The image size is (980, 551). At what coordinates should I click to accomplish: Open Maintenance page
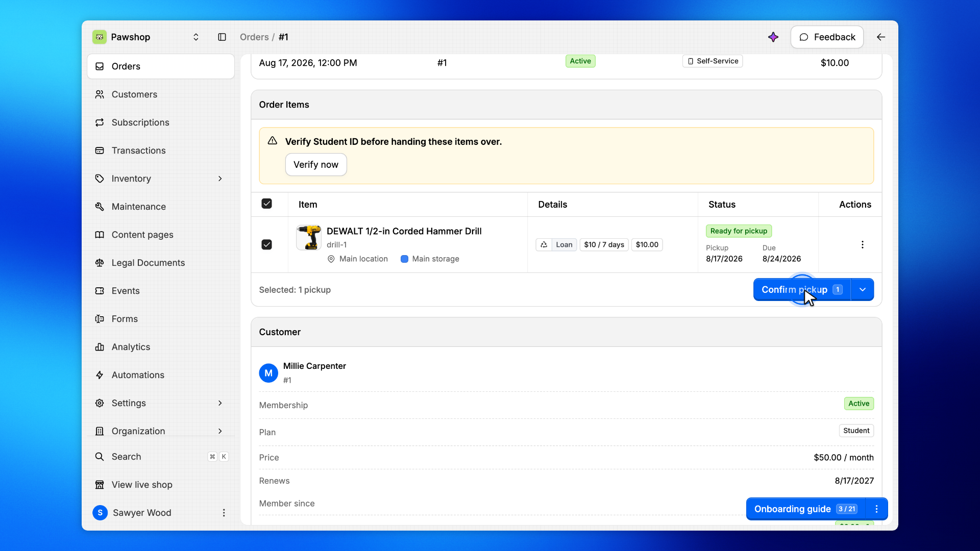[x=161, y=207]
